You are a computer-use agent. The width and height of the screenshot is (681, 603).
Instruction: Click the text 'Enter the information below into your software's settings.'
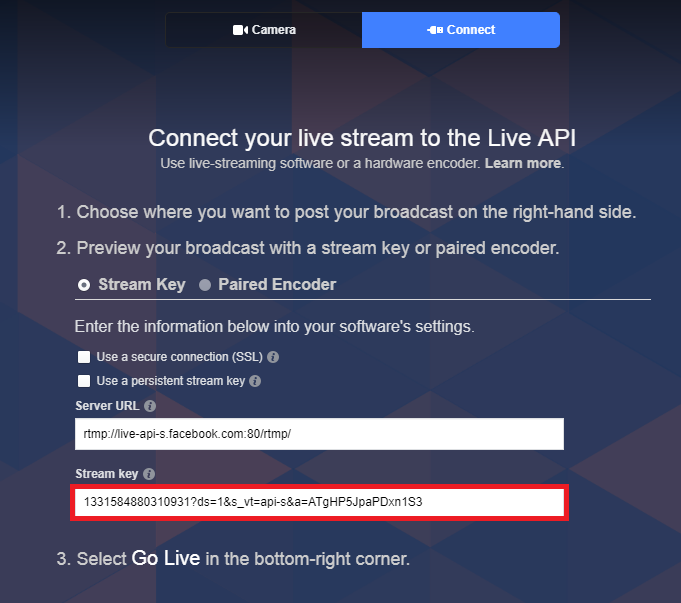[274, 327]
